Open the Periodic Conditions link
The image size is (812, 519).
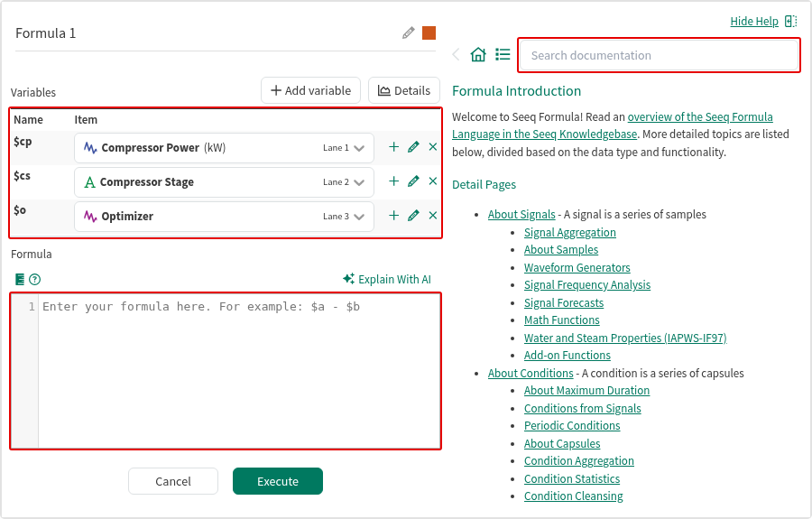[x=572, y=426]
